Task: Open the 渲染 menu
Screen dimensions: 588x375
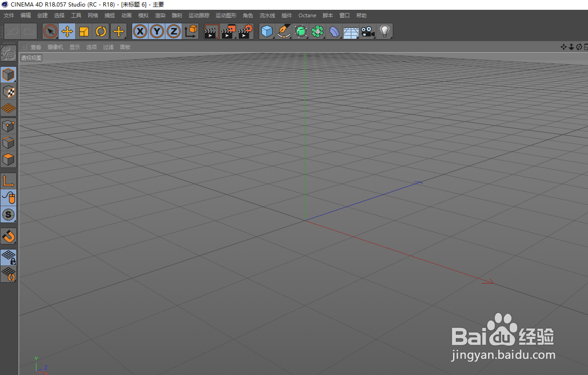Action: click(160, 15)
